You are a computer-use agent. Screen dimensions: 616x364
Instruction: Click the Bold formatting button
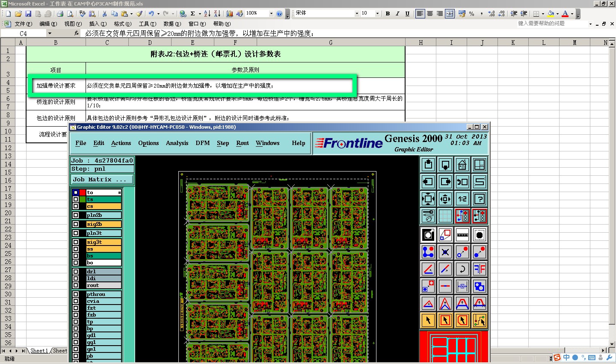point(388,14)
